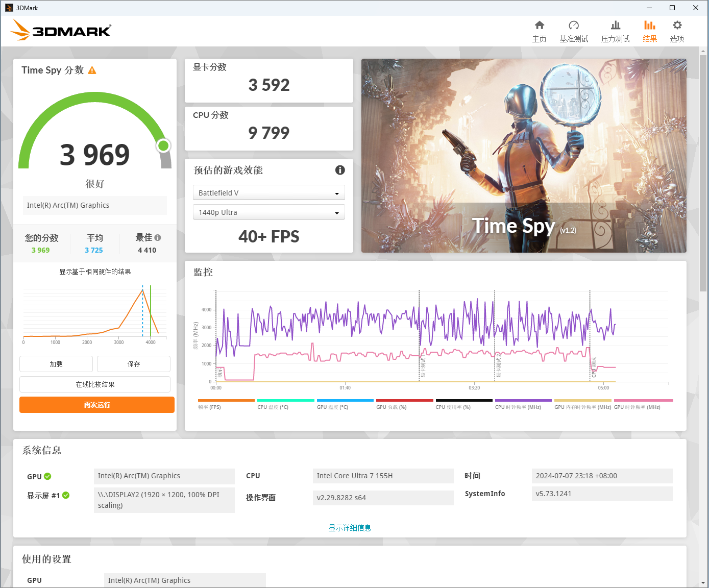The height and width of the screenshot is (588, 709).
Task: Click the 显卡分数 3 592 score card
Action: pos(269,81)
